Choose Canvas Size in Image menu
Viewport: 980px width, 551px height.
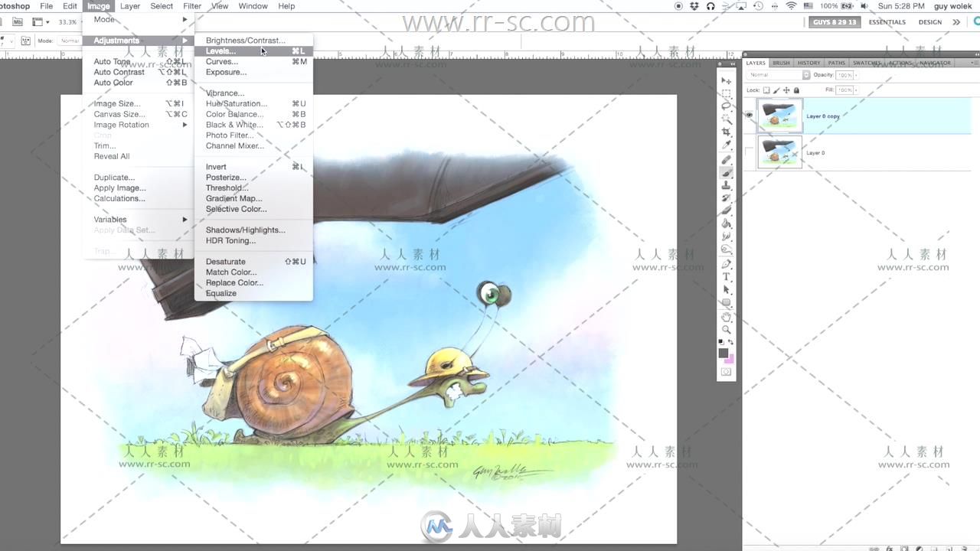point(138,114)
